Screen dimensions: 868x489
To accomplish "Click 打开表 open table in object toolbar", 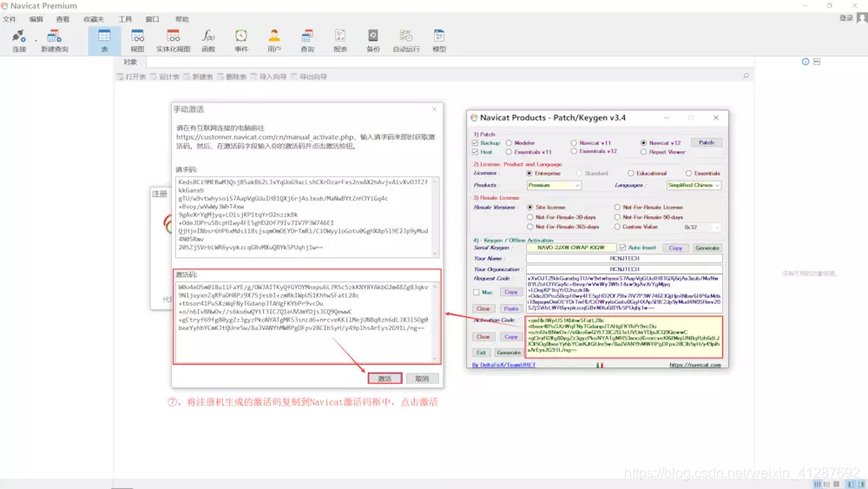I will click(x=131, y=76).
